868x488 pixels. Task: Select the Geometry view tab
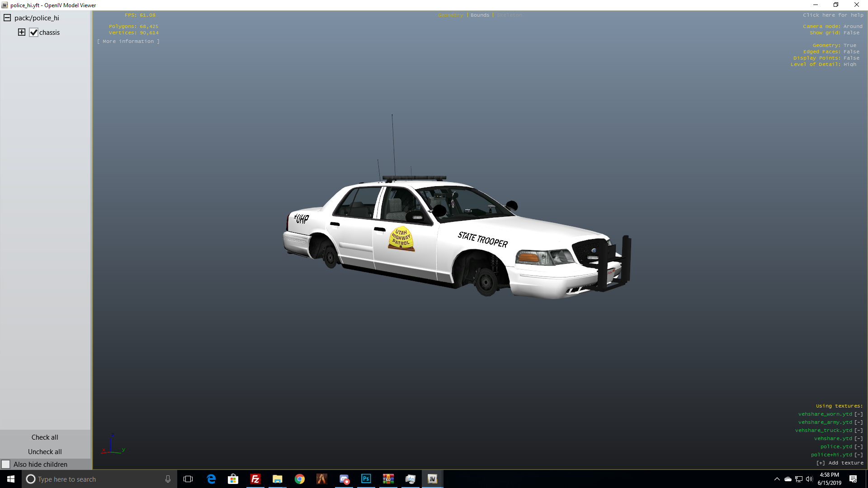click(x=450, y=15)
